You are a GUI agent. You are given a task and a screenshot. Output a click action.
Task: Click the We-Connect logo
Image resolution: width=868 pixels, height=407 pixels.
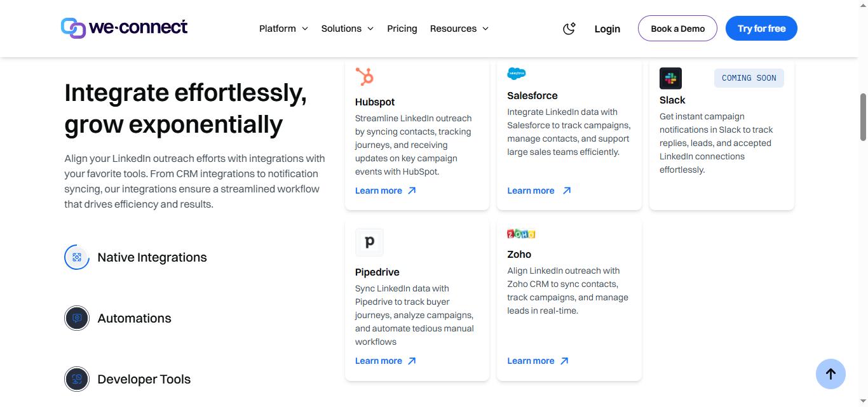click(x=123, y=27)
